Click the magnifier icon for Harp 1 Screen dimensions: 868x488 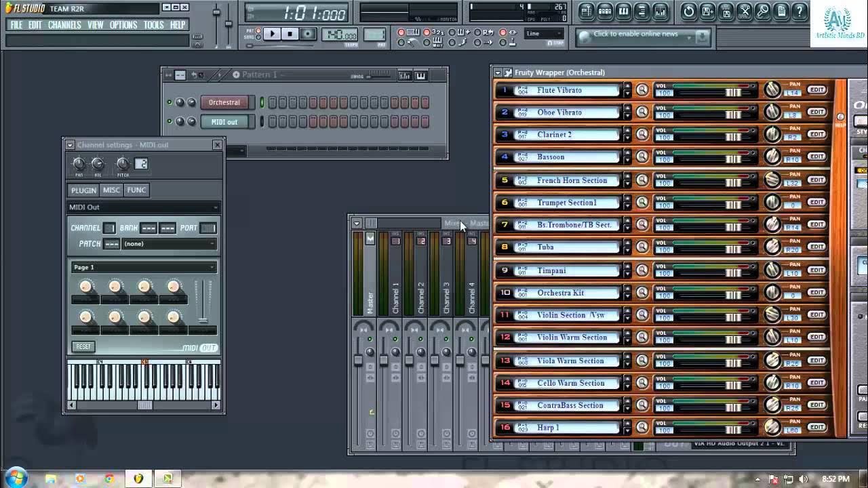pos(642,428)
